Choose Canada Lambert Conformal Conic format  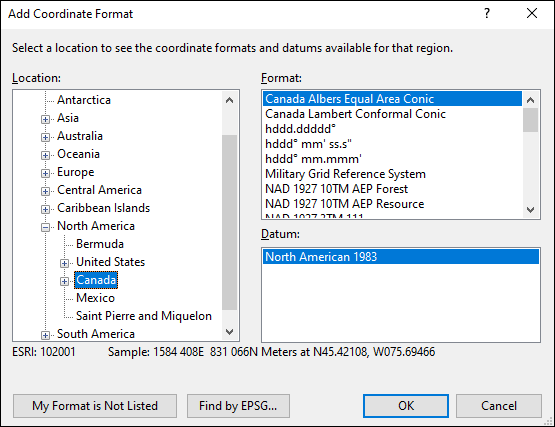[392, 114]
